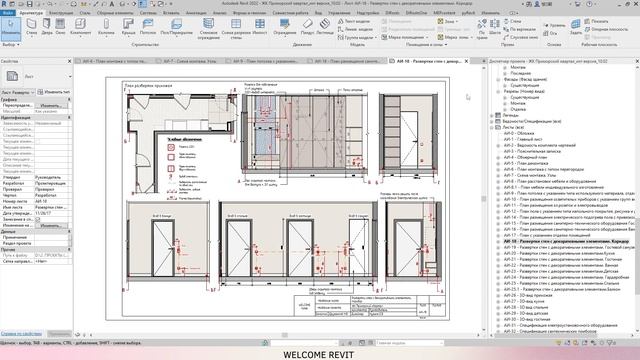Click the Изменить тип button
This screenshot has width=640, height=360.
pyautogui.click(x=54, y=92)
